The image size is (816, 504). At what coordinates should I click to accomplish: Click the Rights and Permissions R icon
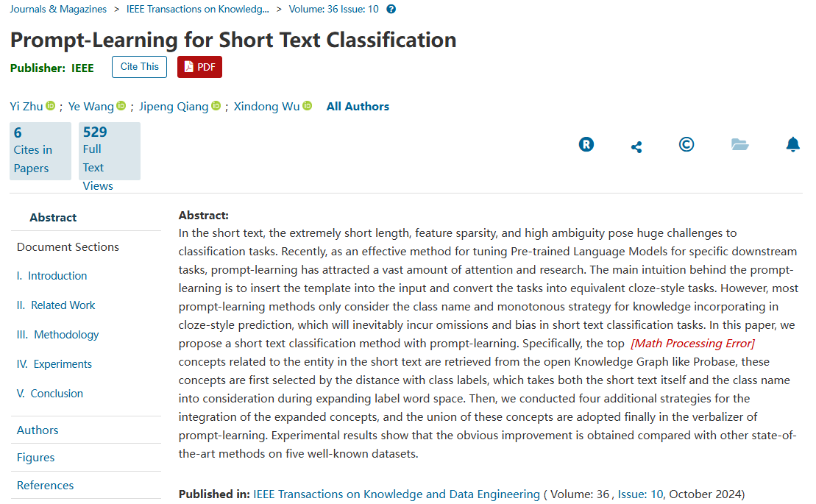586,144
